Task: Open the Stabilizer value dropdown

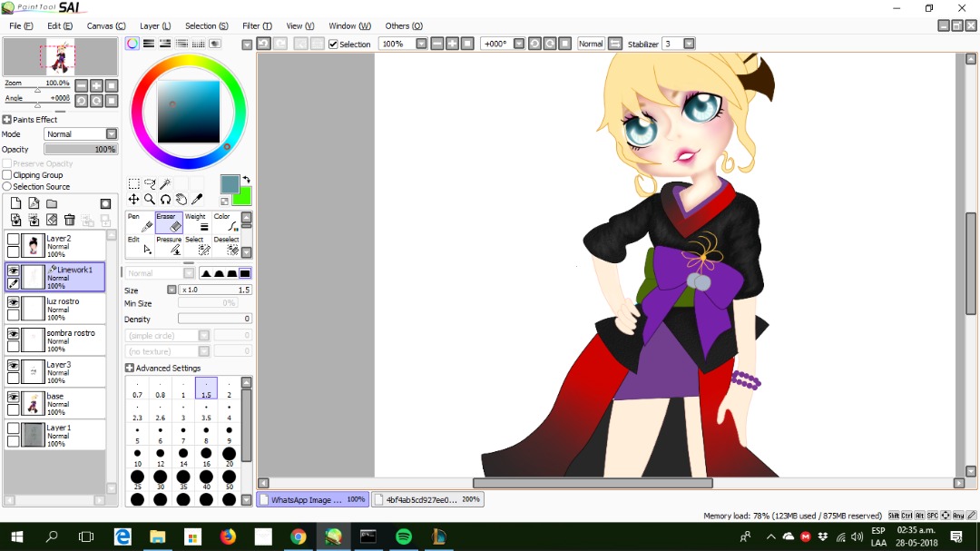Action: click(689, 44)
